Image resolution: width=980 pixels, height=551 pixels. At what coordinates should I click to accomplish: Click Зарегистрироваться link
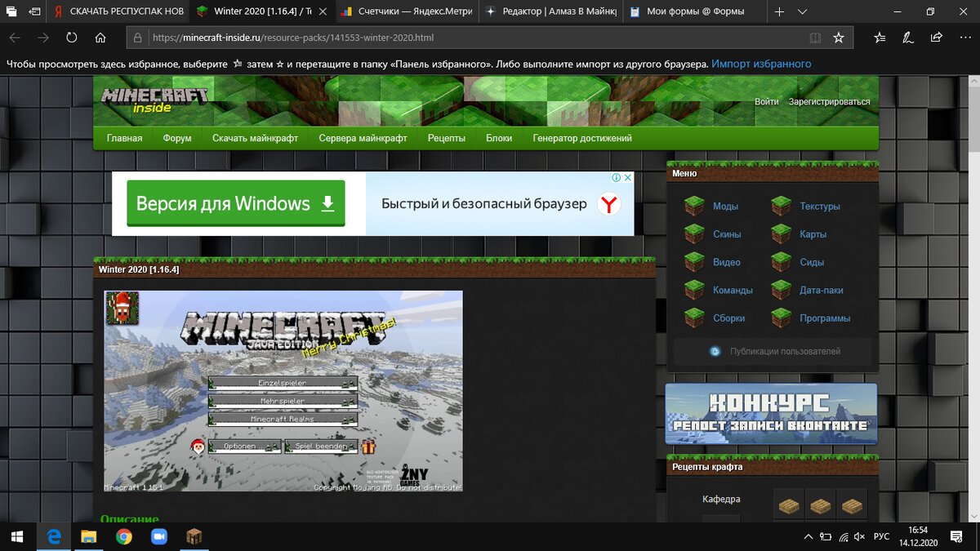pos(829,102)
